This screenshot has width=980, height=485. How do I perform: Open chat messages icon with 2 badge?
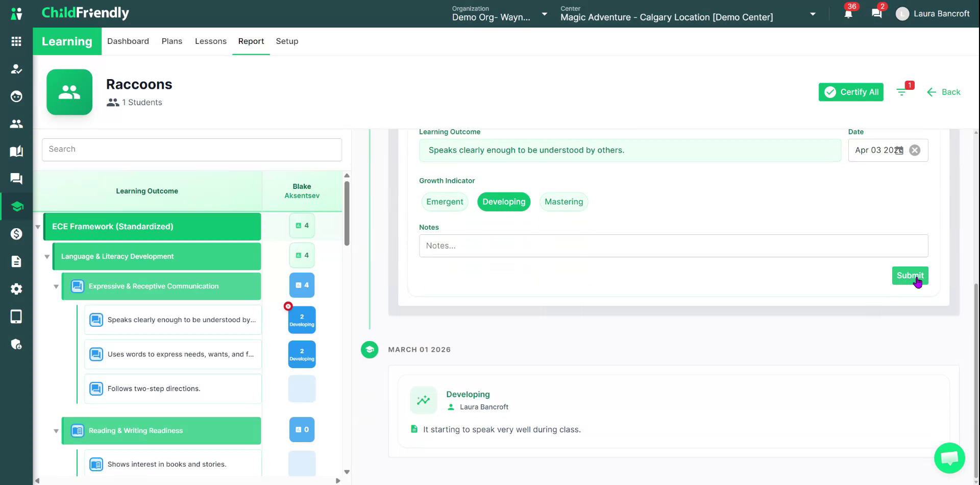pos(877,14)
